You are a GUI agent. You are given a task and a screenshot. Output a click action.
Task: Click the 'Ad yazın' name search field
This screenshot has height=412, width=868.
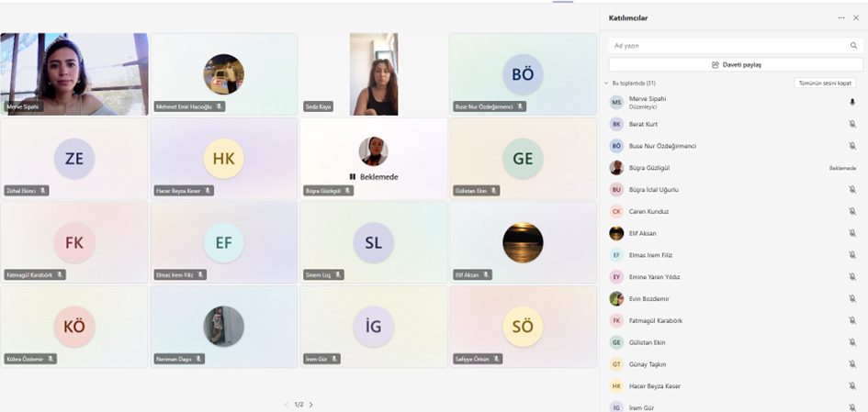click(x=726, y=45)
